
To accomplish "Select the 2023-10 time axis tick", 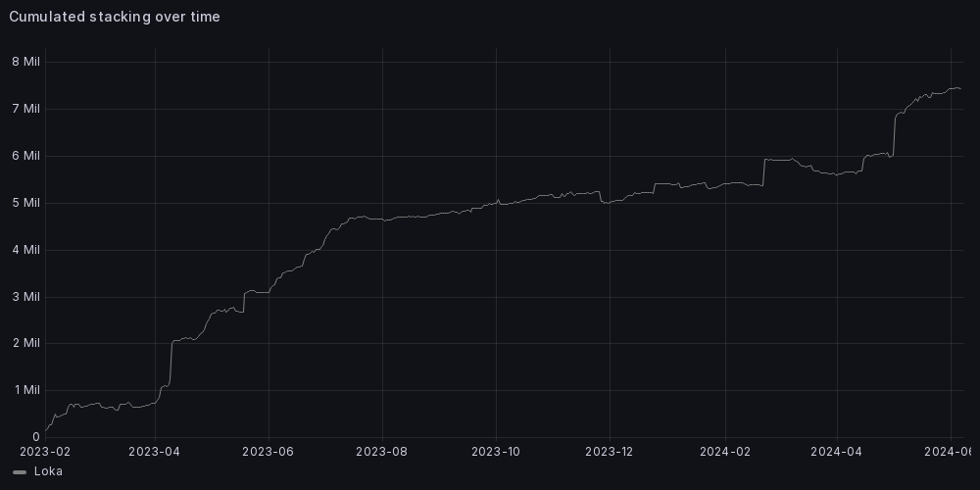I will coord(496,452).
